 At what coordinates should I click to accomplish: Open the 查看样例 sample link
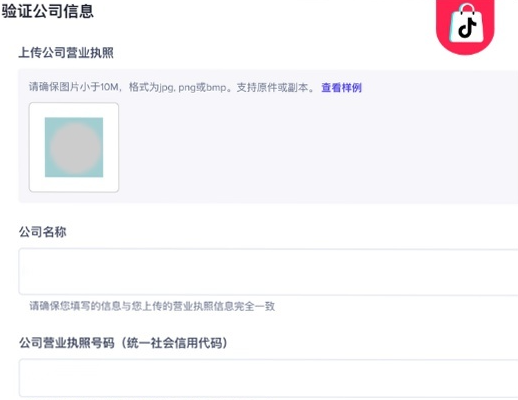341,88
